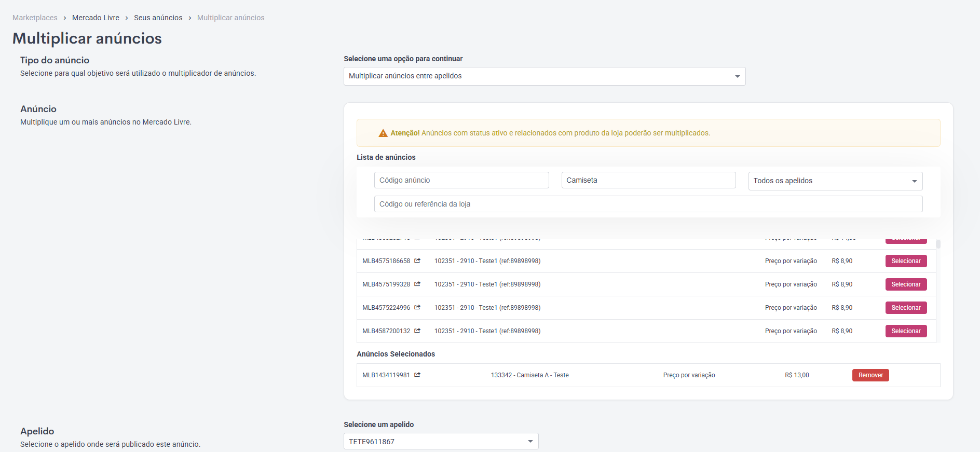This screenshot has width=980, height=452.
Task: Click 133342 - Camiseta A - Teste text
Action: (529, 375)
